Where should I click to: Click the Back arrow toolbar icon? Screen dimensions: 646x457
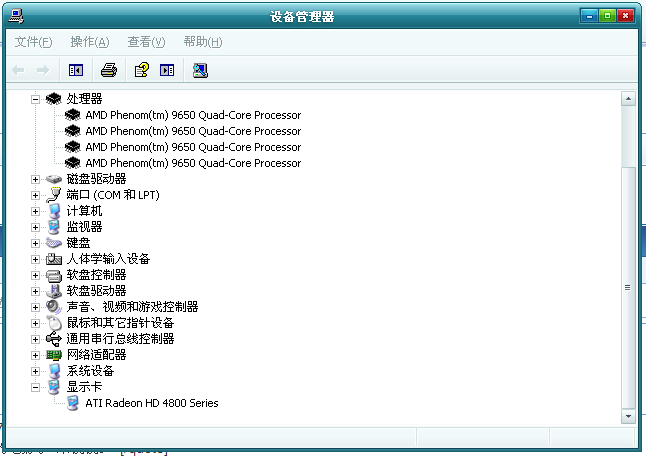[18, 70]
